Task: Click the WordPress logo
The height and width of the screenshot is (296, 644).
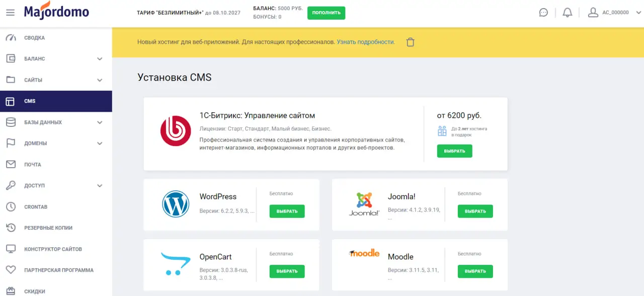Action: (176, 204)
